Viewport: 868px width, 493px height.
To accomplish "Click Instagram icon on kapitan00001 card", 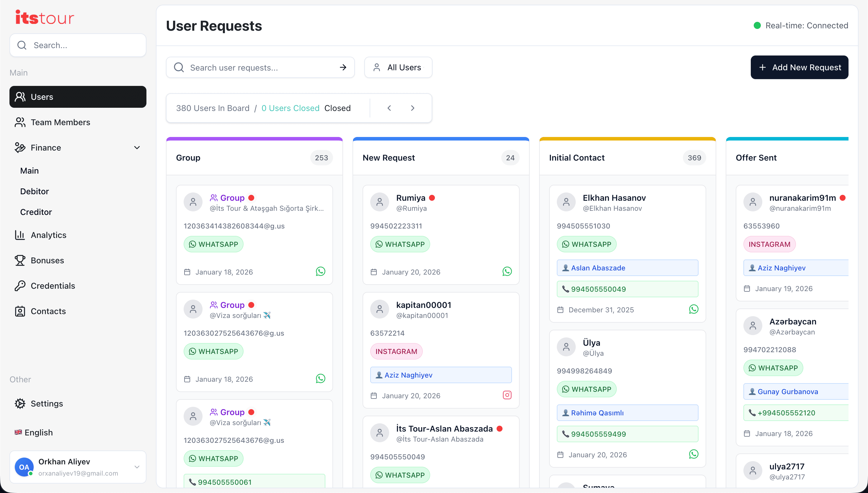I will 507,395.
